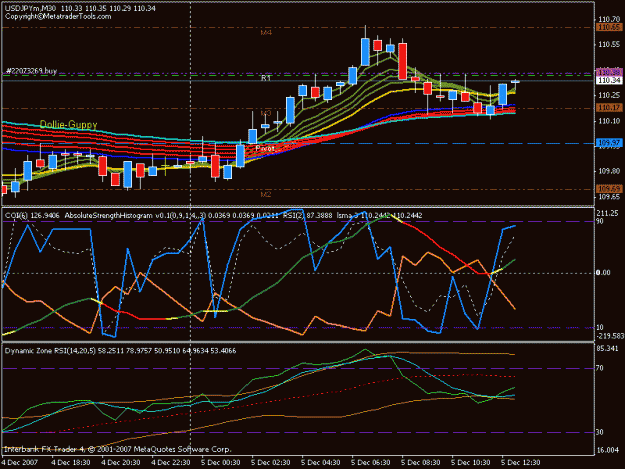
Task: Click the 110.70 price axis label
Action: [x=609, y=19]
